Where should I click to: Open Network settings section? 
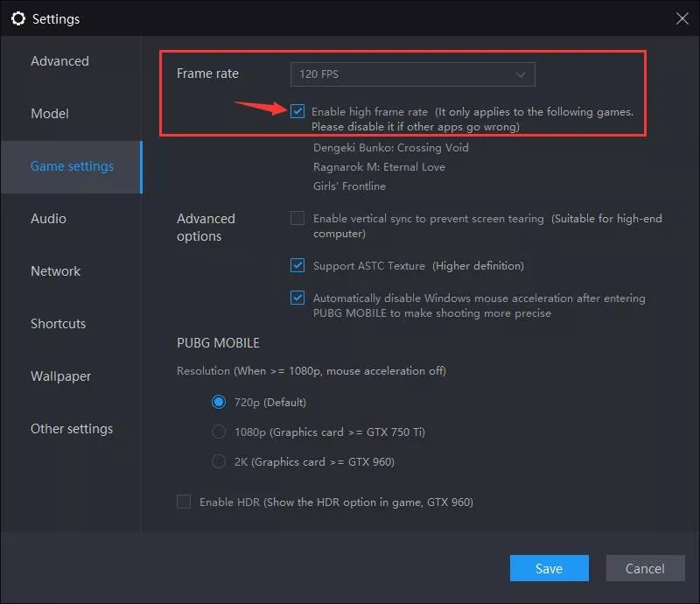55,271
